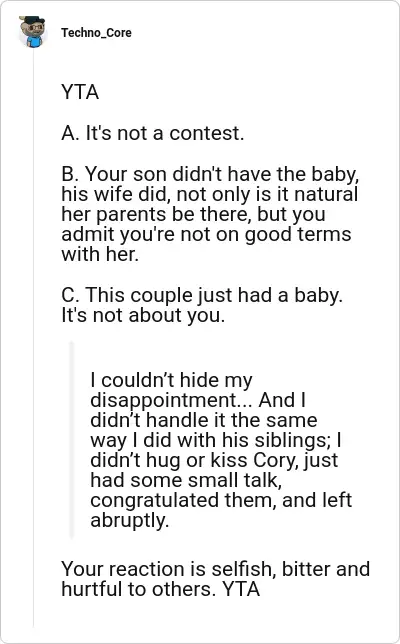Click the text 'her parents be there, but you'
This screenshot has width=400, height=644.
click(193, 214)
